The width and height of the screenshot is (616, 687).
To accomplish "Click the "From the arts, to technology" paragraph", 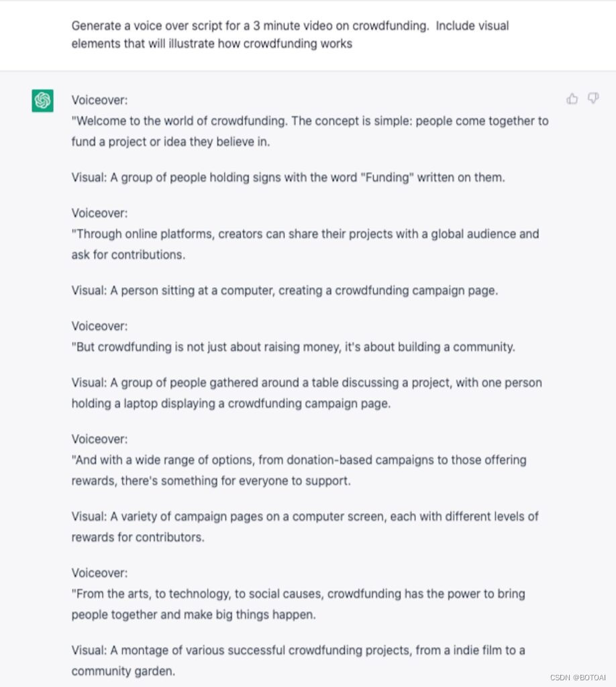I will coord(298,604).
